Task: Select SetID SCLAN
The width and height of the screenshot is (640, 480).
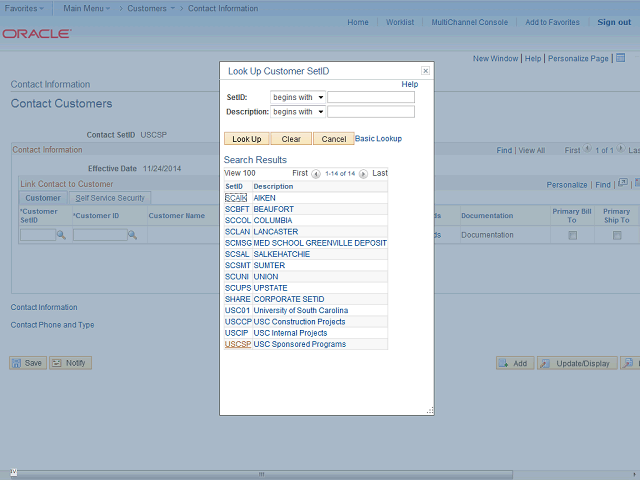Action: point(237,231)
